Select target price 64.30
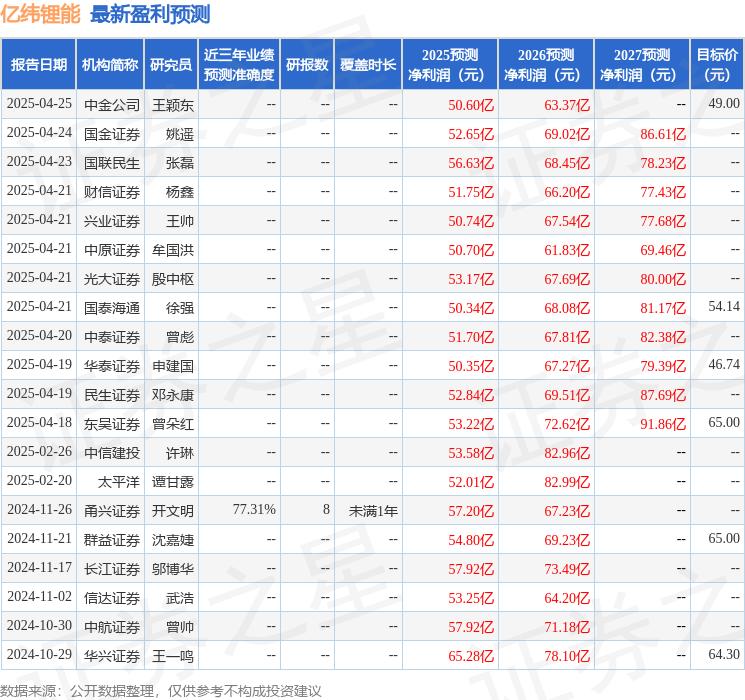The image size is (745, 700). point(724,654)
